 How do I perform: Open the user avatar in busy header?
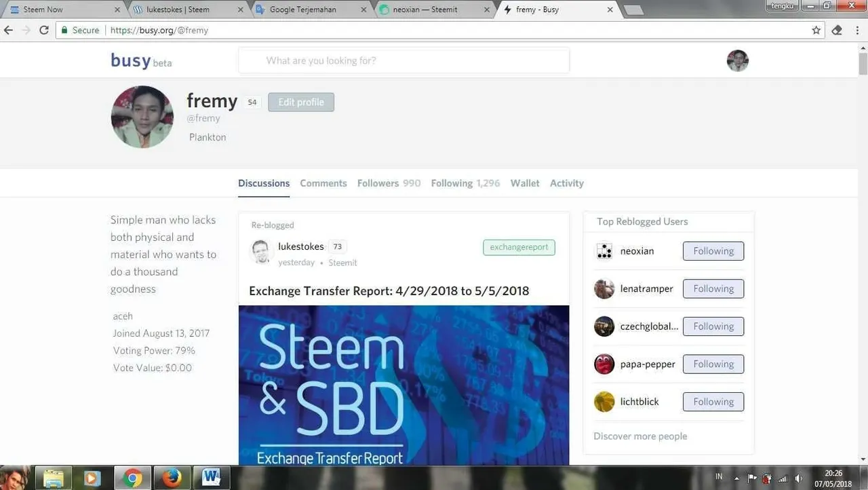tap(737, 60)
